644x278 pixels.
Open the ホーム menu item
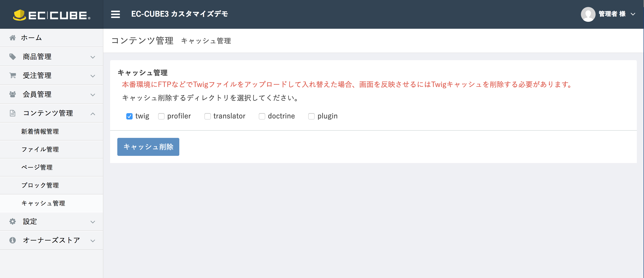pos(51,38)
